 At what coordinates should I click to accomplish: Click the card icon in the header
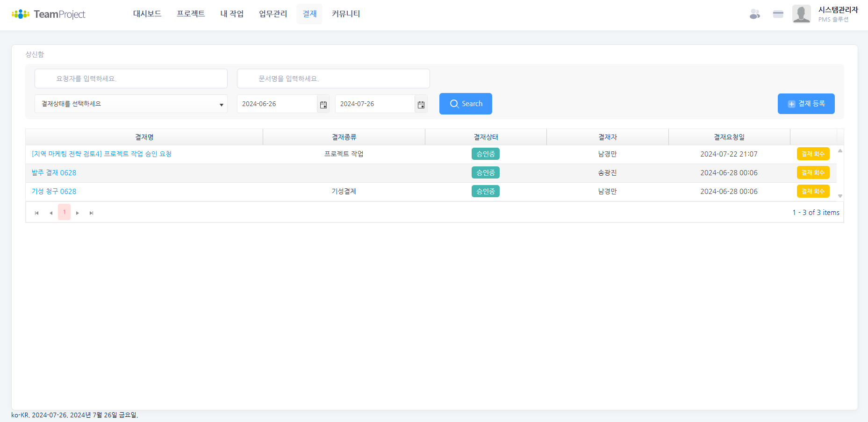tap(778, 14)
